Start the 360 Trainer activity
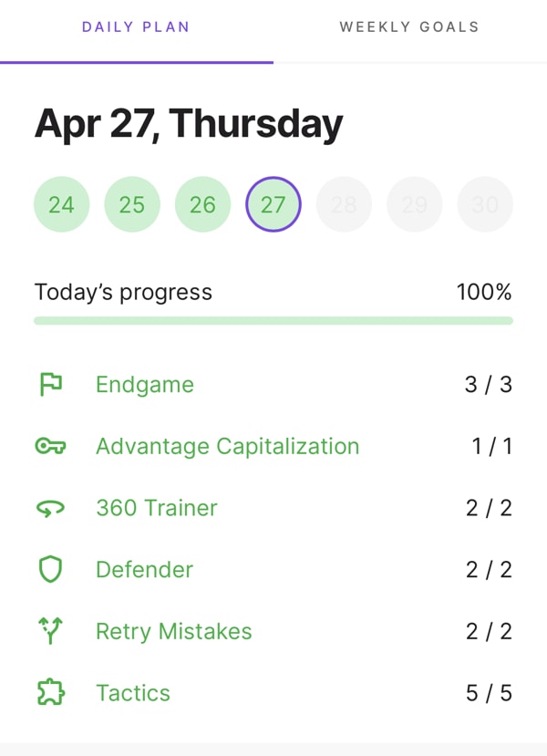 [x=157, y=508]
